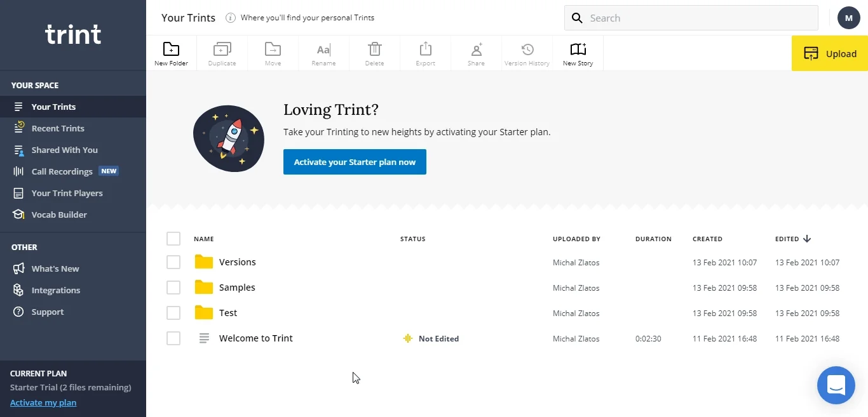
Task: Click the info icon beside Your Trints
Action: 231,18
